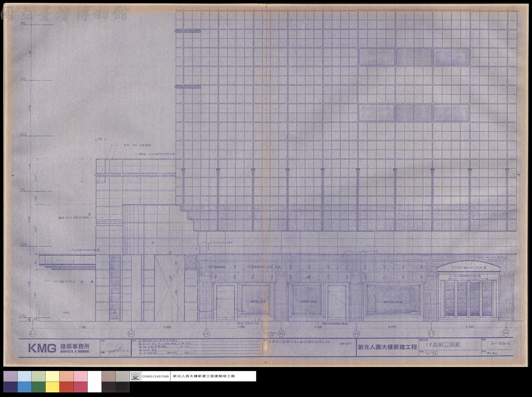Click the upper louvered vent panel
532x397 pixels.
[x=414, y=57]
